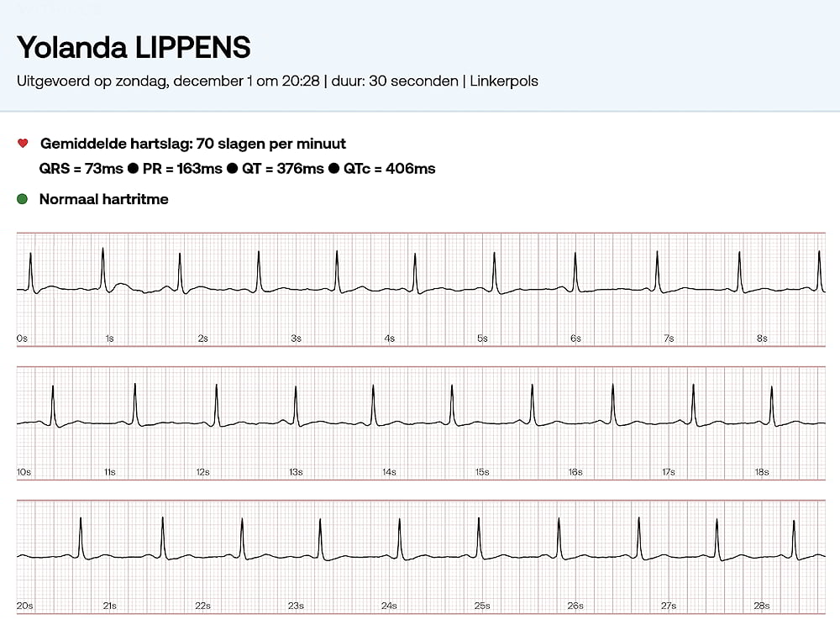Click the 25s marker on third strip

(482, 606)
